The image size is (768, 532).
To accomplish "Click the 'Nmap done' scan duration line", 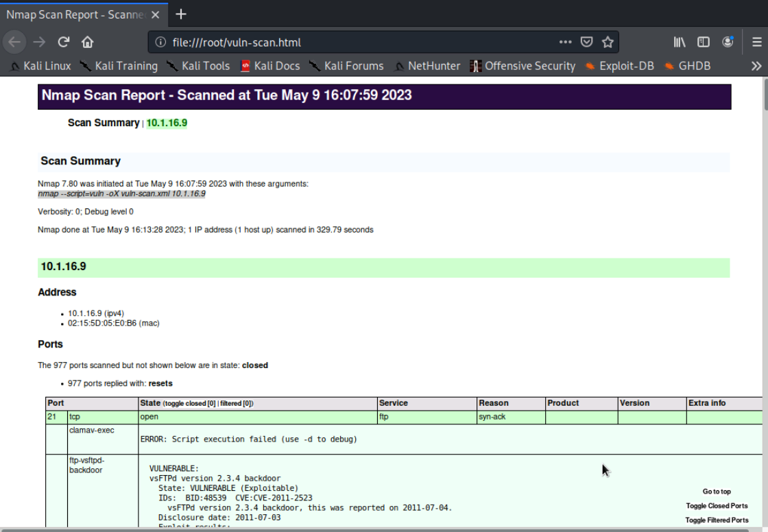I will click(205, 230).
